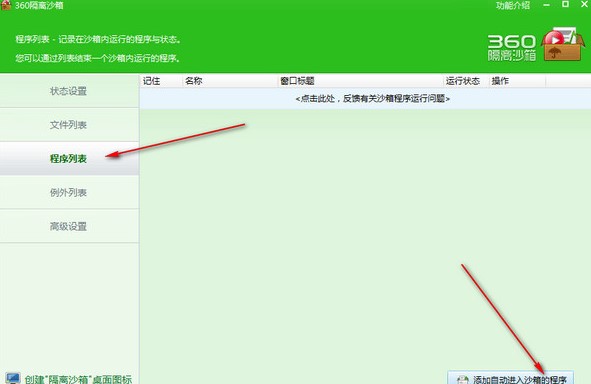Image resolution: width=591 pixels, height=384 pixels.
Task: Click the app icon in the title bar
Action: point(6,5)
